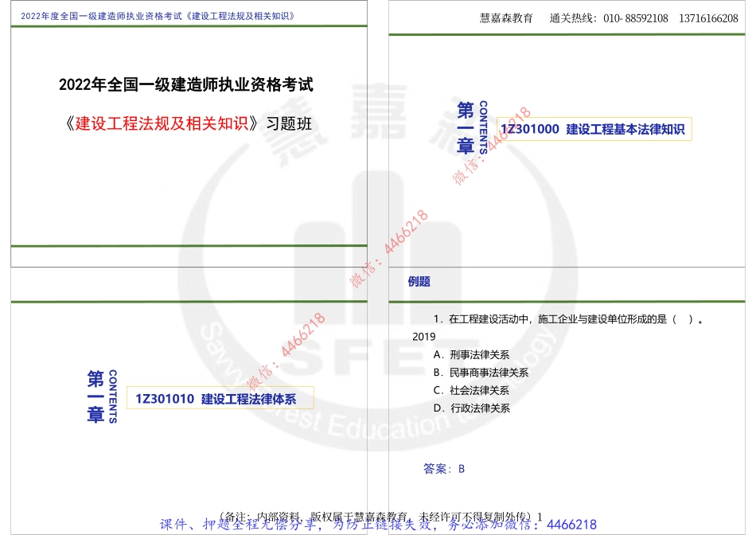Select option D 行政法律关系
This screenshot has height=535, width=756.
click(x=470, y=408)
